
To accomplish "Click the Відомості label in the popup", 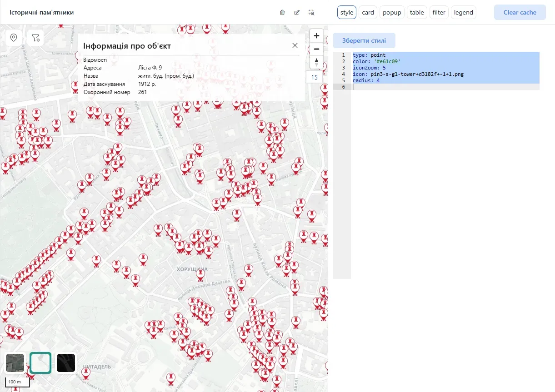I will (x=95, y=60).
